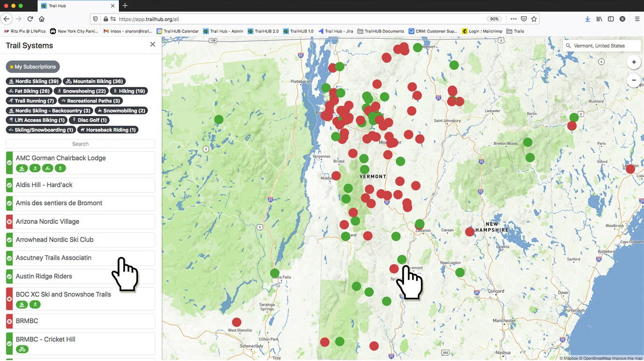Filter by Trail Running (7)
Image resolution: width=644 pixels, height=361 pixels.
click(x=31, y=101)
